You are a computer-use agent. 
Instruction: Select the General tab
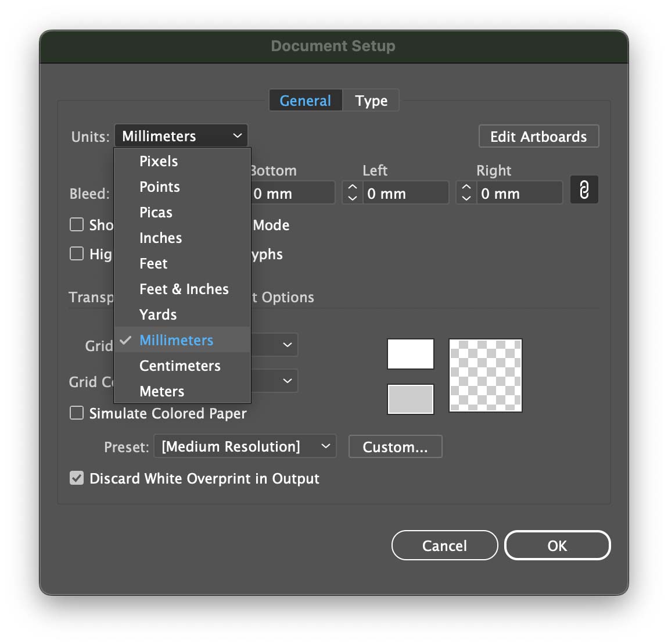pos(305,101)
